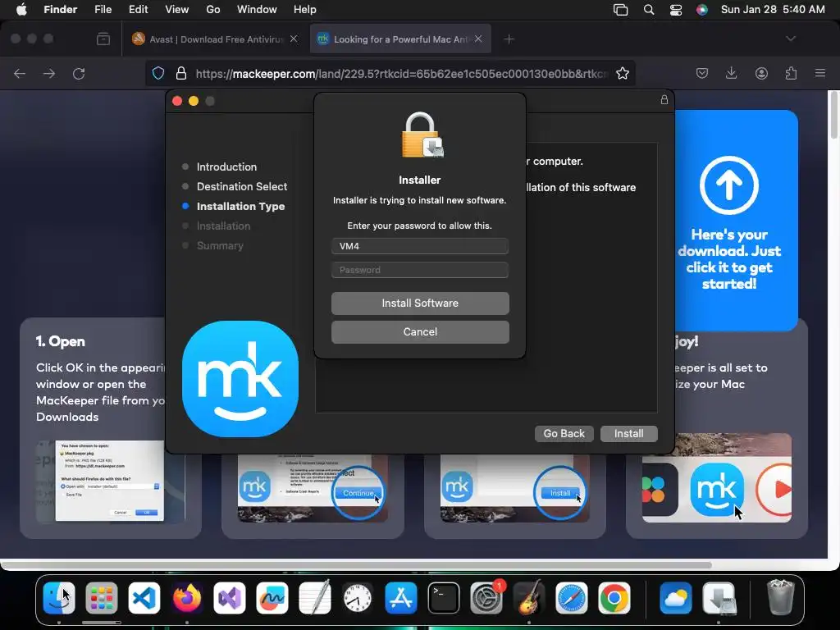
Task: Close the Avast browser tab
Action: pyautogui.click(x=294, y=39)
